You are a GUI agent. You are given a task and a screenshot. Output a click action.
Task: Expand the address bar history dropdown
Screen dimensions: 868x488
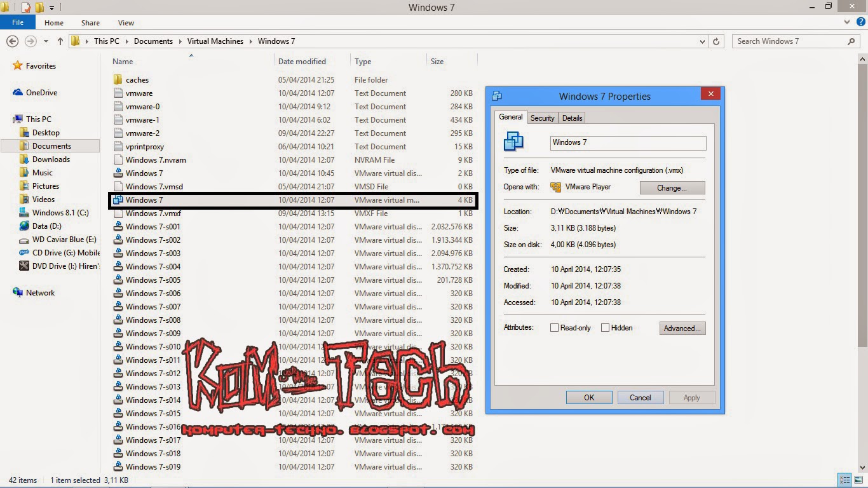(x=702, y=41)
